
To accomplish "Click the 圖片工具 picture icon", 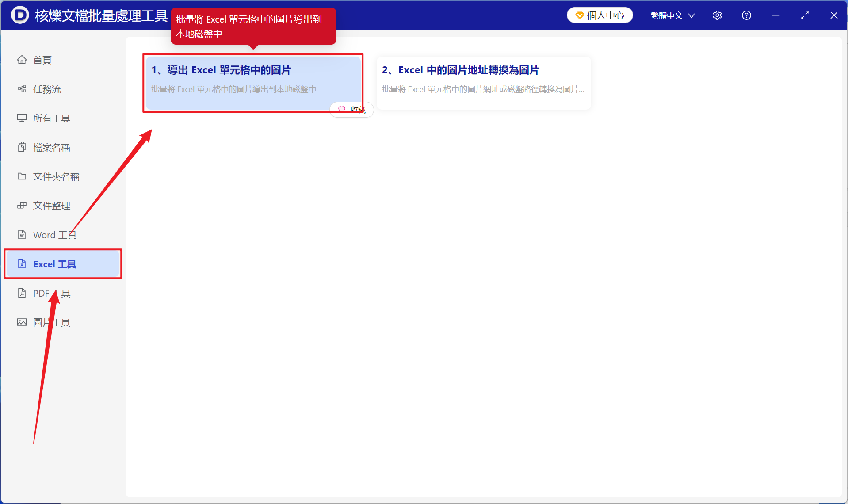I will click(x=22, y=322).
